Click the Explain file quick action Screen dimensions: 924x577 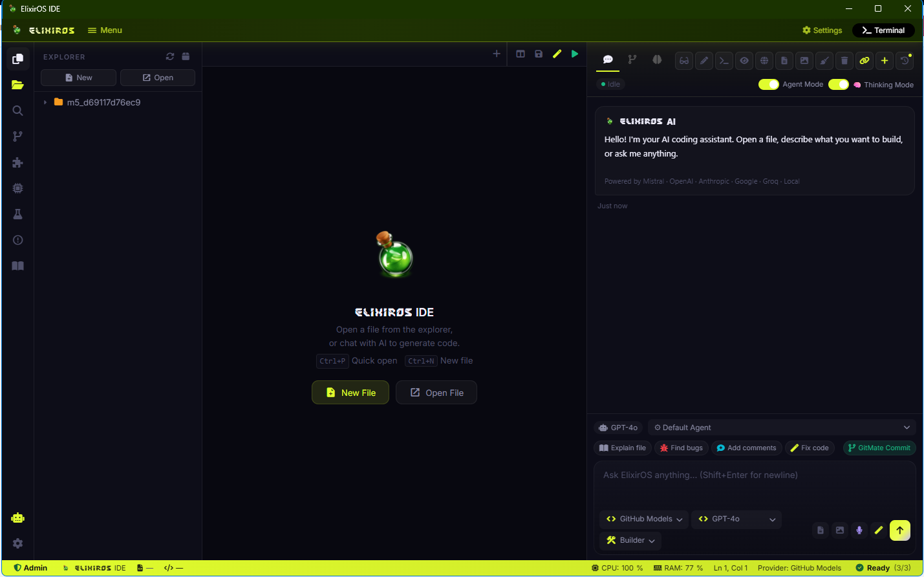pyautogui.click(x=623, y=448)
